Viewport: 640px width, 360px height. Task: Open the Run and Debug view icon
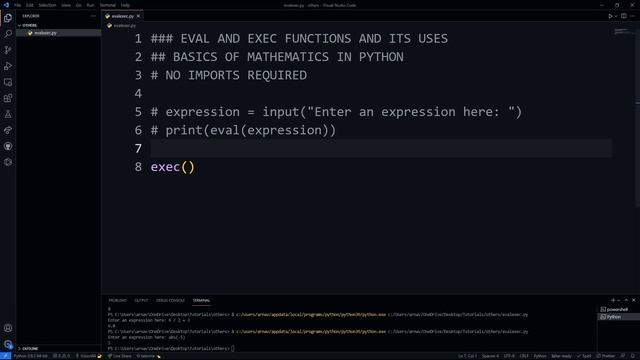pos(8,66)
